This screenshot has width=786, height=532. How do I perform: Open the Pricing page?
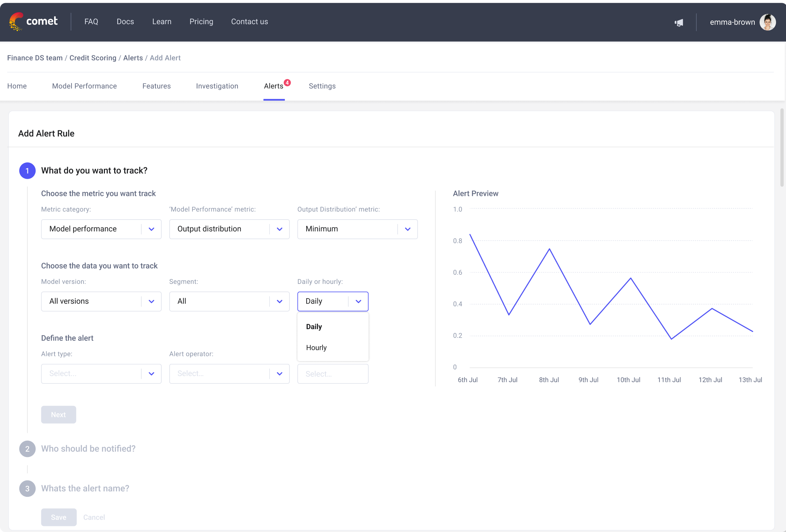(x=201, y=22)
